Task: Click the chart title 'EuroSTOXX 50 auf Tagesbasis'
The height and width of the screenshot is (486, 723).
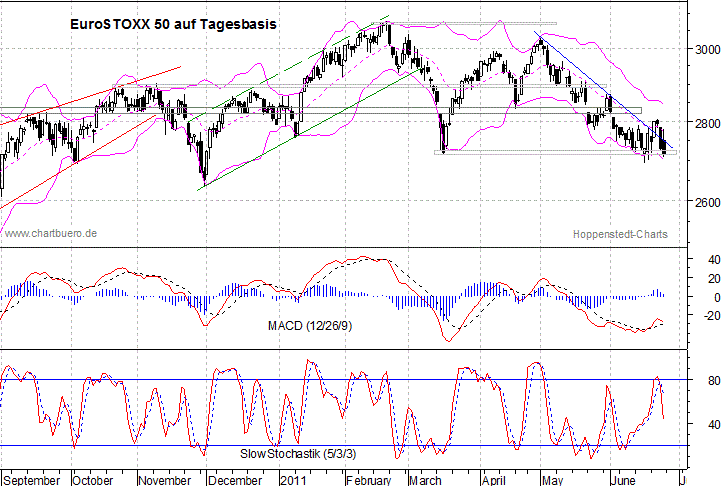Action: 173,24
